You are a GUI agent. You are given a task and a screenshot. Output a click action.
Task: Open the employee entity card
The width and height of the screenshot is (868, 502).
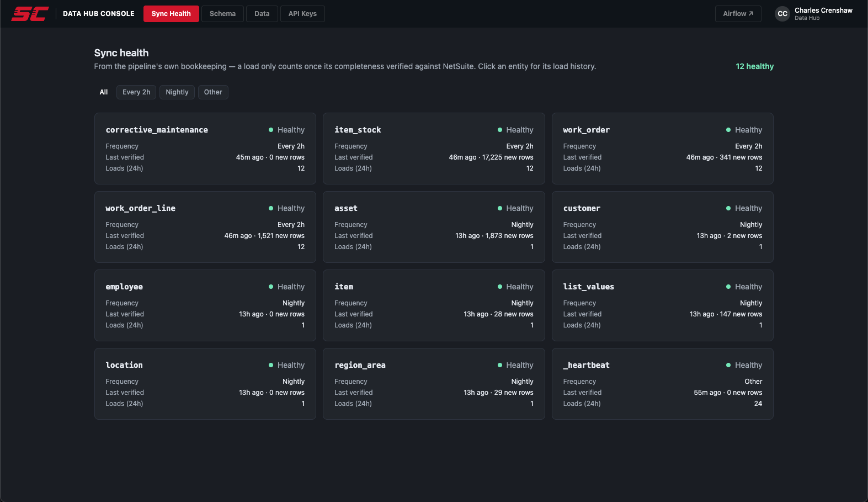point(205,305)
